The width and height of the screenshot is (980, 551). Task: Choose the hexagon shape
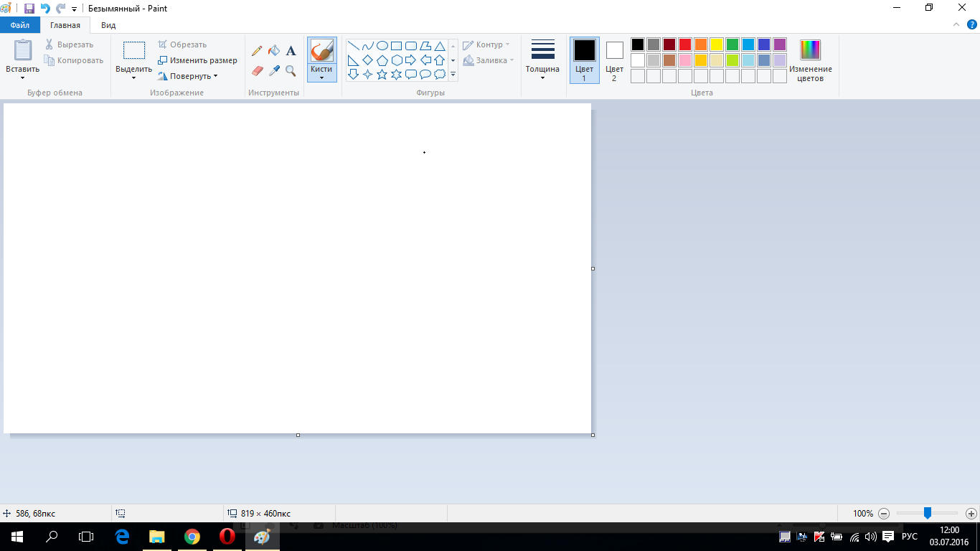coord(397,60)
